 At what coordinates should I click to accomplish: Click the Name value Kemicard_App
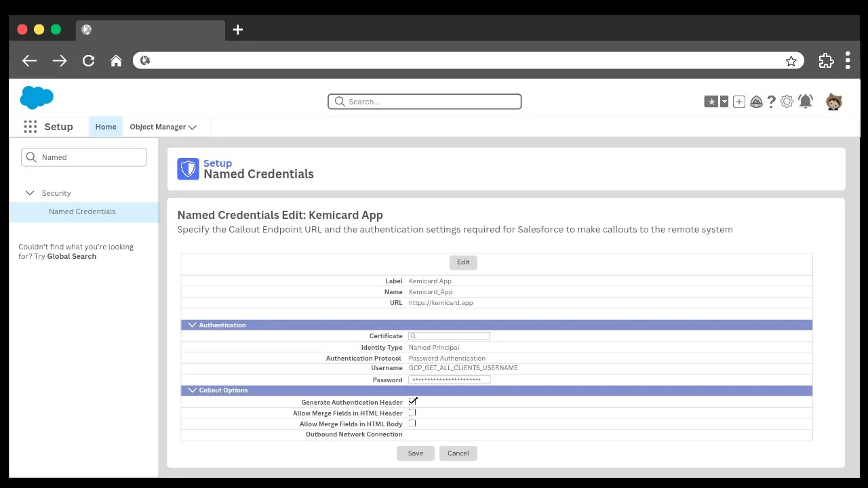[x=431, y=292]
